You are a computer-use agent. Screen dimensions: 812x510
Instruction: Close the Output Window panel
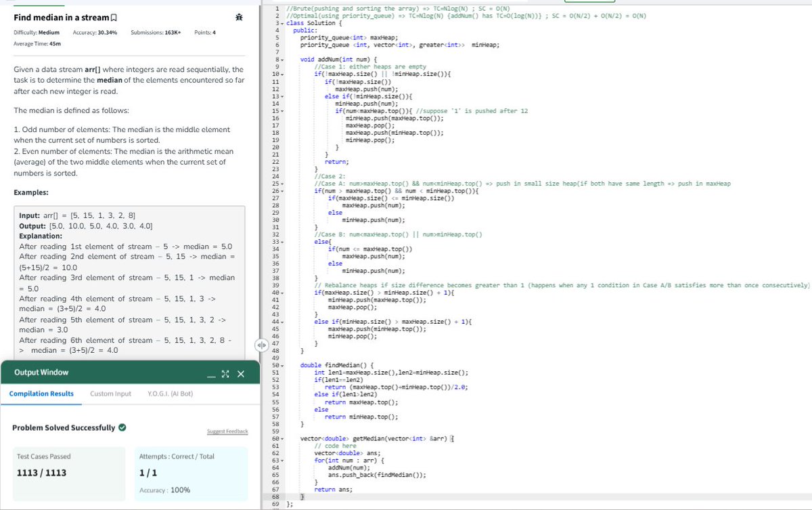(x=241, y=375)
